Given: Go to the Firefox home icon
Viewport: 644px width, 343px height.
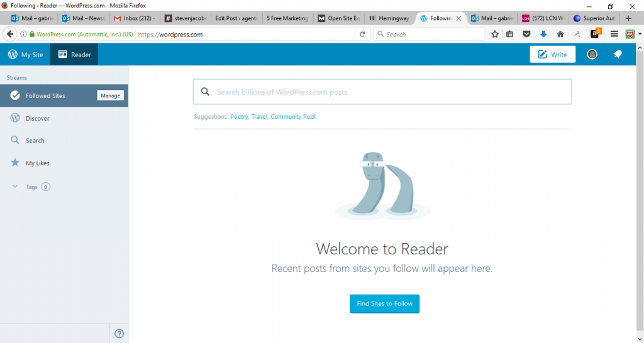Looking at the screenshot, I should click(x=560, y=34).
